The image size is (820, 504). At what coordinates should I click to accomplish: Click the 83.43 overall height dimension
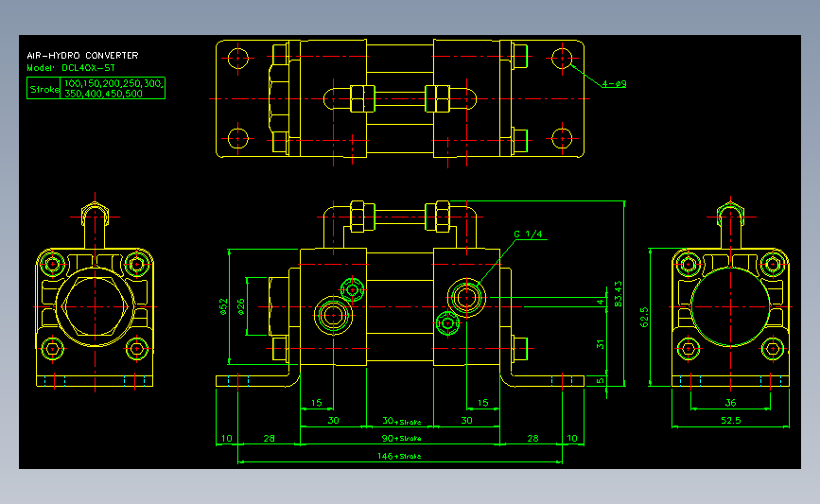(x=619, y=294)
